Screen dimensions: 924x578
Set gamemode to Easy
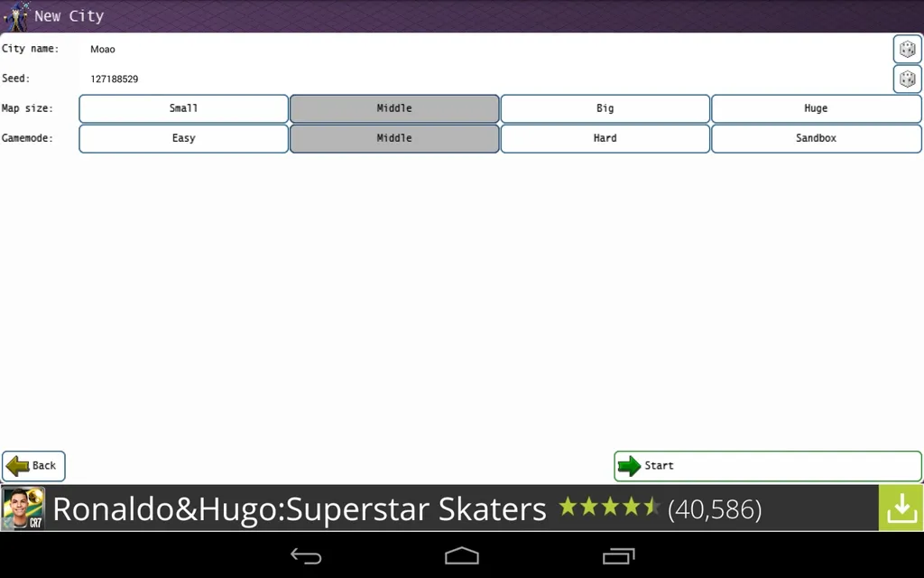pos(184,138)
